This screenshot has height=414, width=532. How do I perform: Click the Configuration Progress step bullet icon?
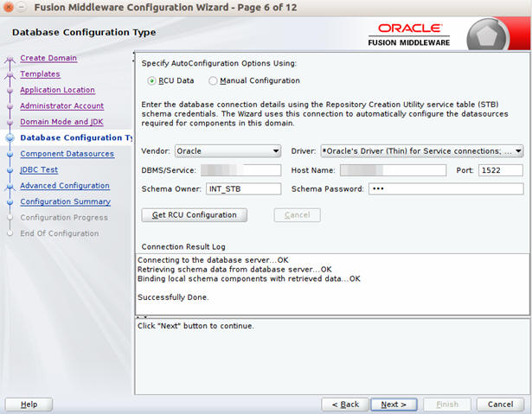click(x=10, y=217)
